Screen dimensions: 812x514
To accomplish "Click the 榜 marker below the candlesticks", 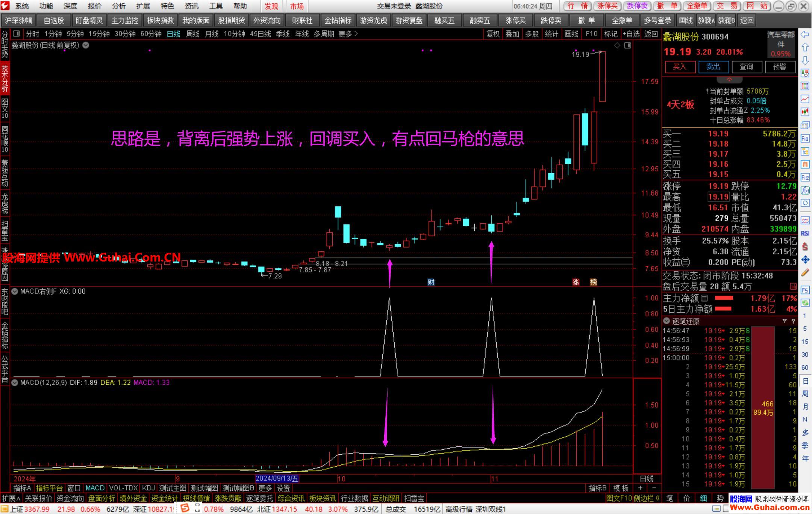I will 594,282.
